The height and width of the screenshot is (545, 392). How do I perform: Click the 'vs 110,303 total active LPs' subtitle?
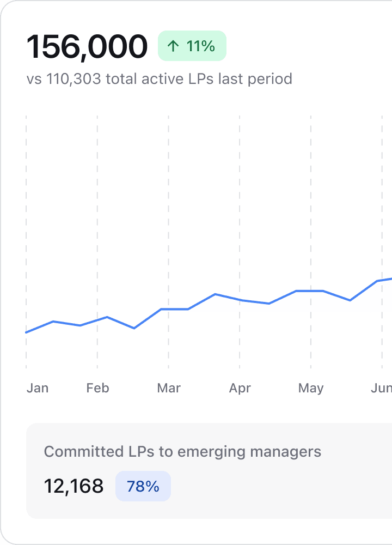point(159,79)
